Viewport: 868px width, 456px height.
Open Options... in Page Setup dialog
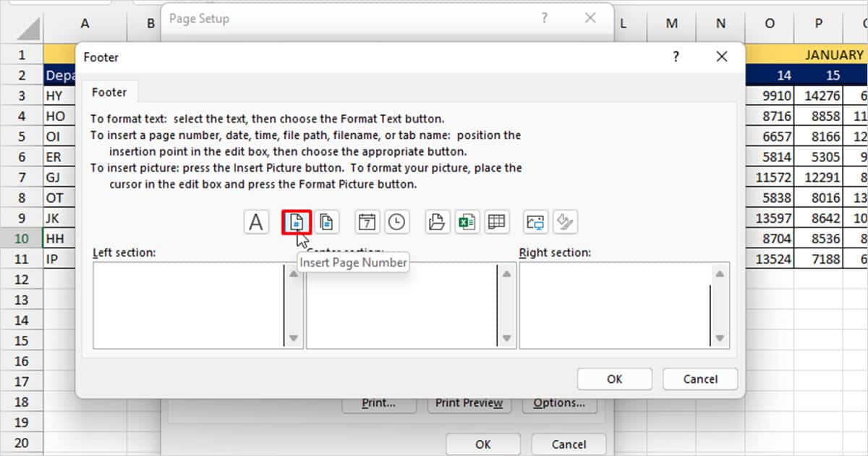pos(559,403)
